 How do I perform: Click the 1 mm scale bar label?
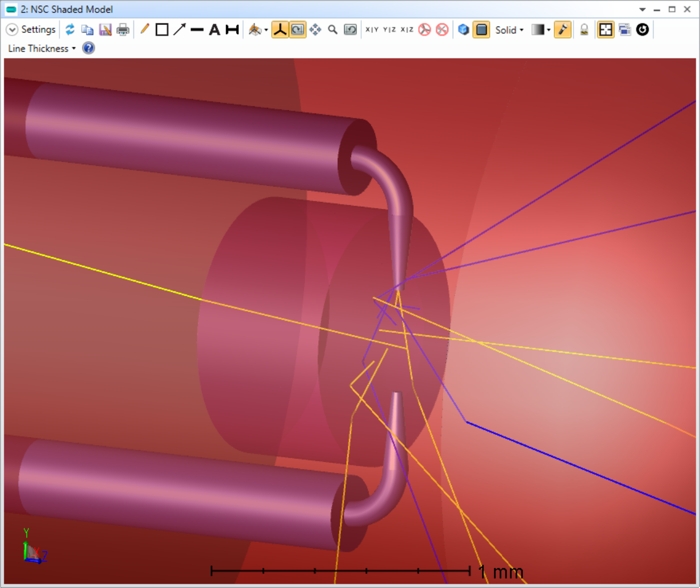[501, 572]
